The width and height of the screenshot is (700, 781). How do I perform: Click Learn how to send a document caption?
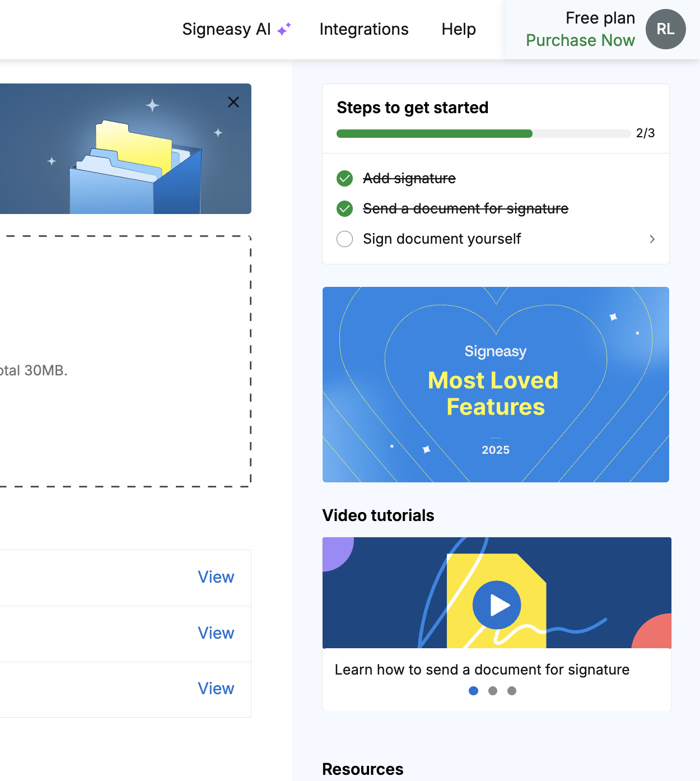tap(482, 670)
